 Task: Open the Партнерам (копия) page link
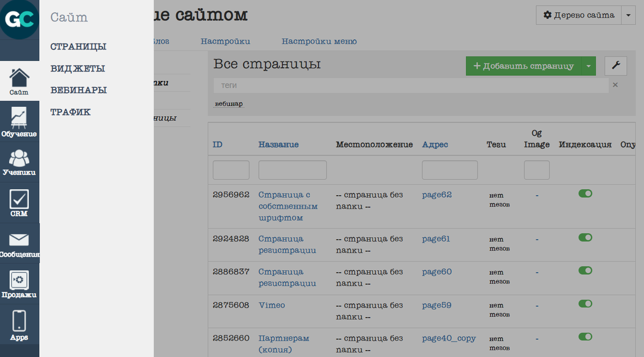284,344
